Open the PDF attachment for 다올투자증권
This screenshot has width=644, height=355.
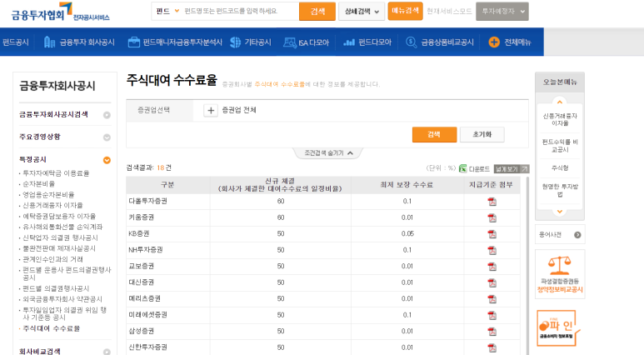[492, 202]
